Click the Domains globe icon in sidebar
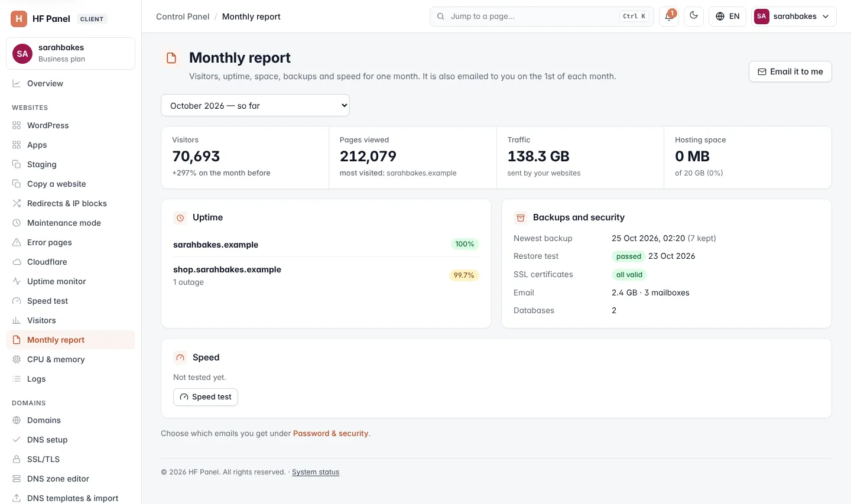Screen dimensions: 851x504 (x=17, y=420)
